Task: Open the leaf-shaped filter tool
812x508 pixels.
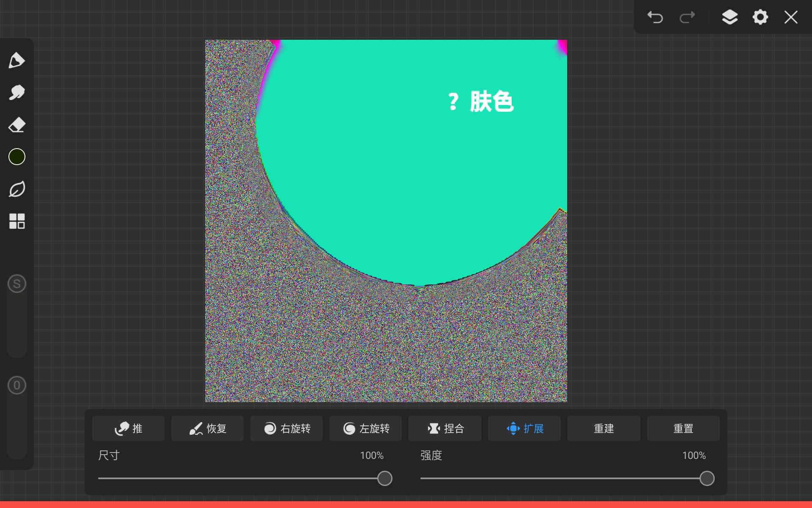Action: (17, 189)
